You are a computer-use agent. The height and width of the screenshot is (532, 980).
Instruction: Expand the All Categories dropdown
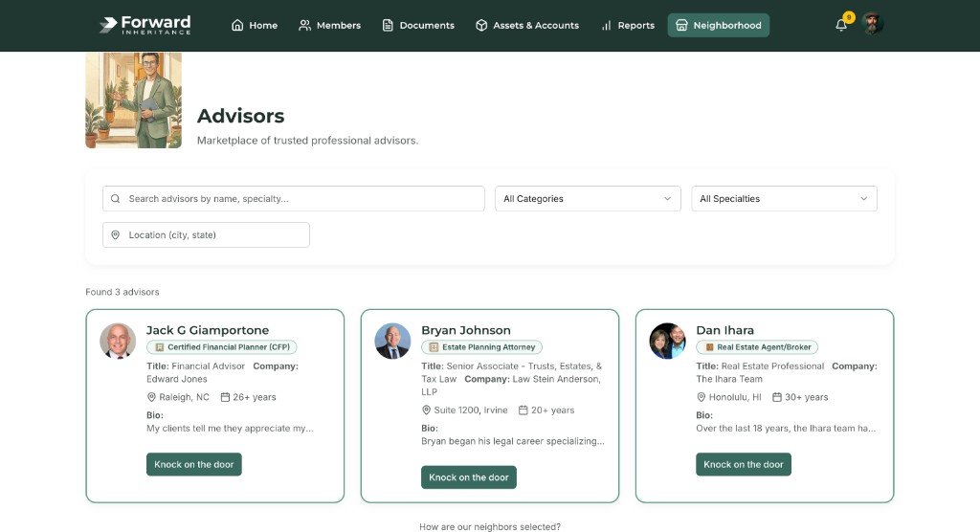click(x=588, y=199)
